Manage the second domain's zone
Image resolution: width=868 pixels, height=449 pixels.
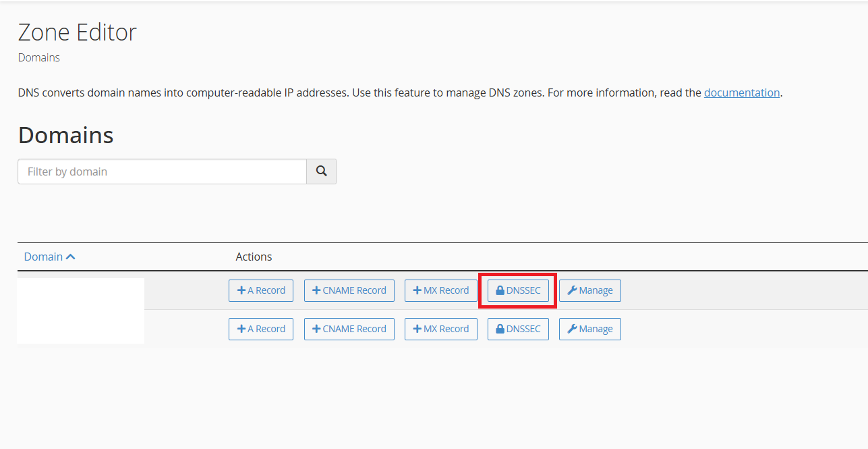[589, 329]
